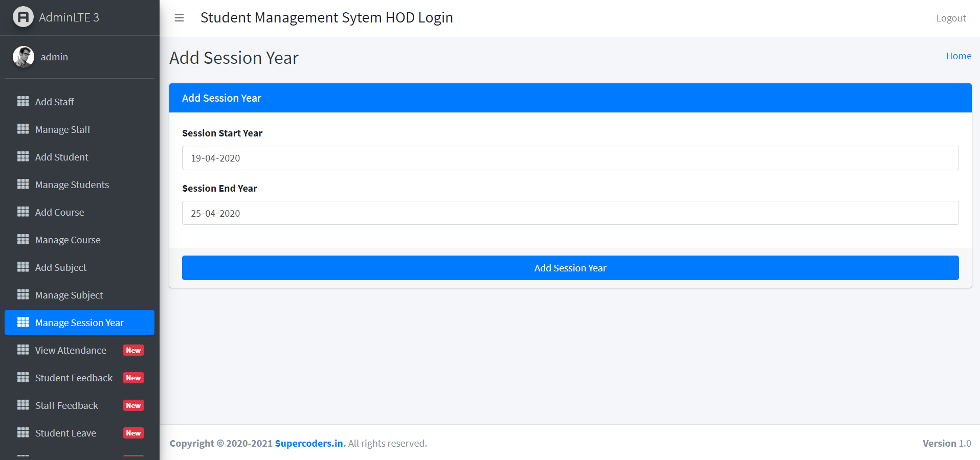The width and height of the screenshot is (980, 460).
Task: Open Manage Course from the sidebar
Action: (x=68, y=239)
